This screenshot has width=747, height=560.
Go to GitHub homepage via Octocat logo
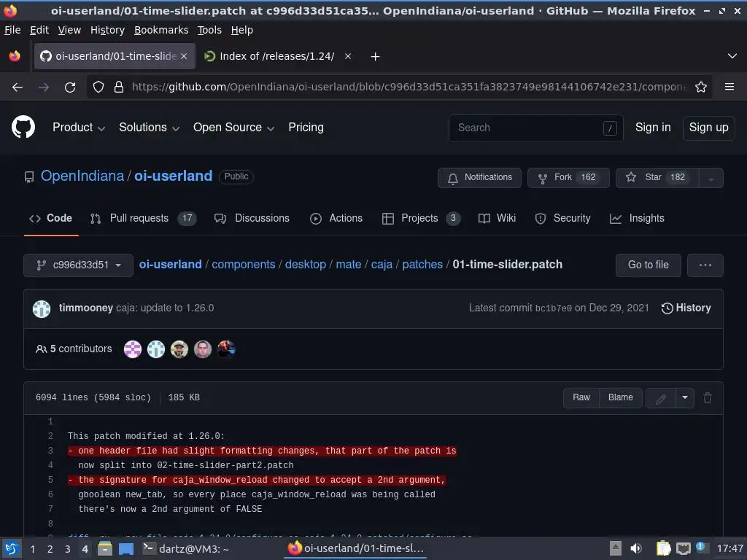23,127
